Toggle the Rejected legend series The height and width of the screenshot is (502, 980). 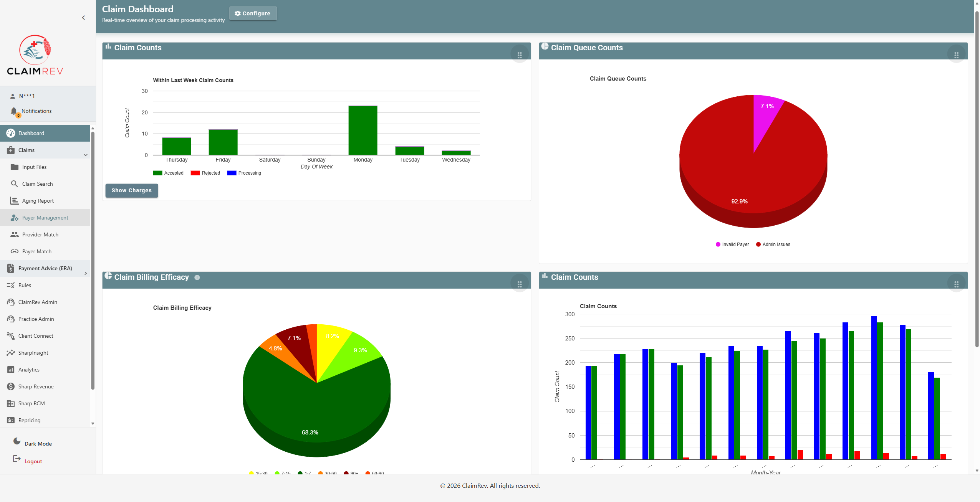[x=205, y=173]
